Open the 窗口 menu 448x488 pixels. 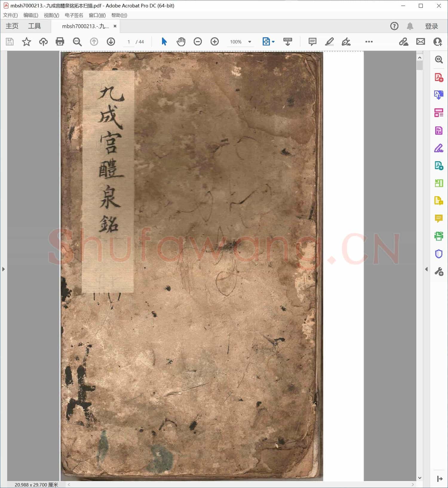(97, 15)
